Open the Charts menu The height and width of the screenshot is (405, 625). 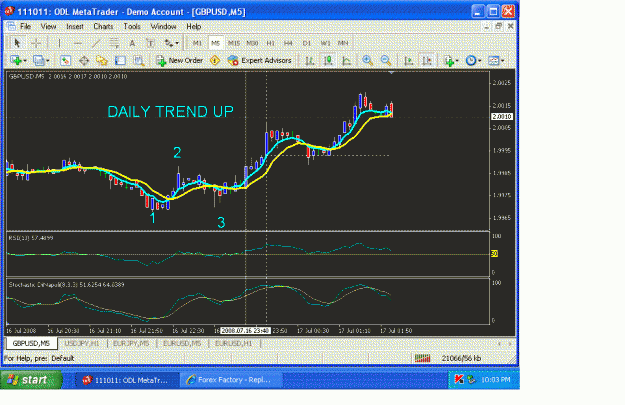(x=103, y=27)
